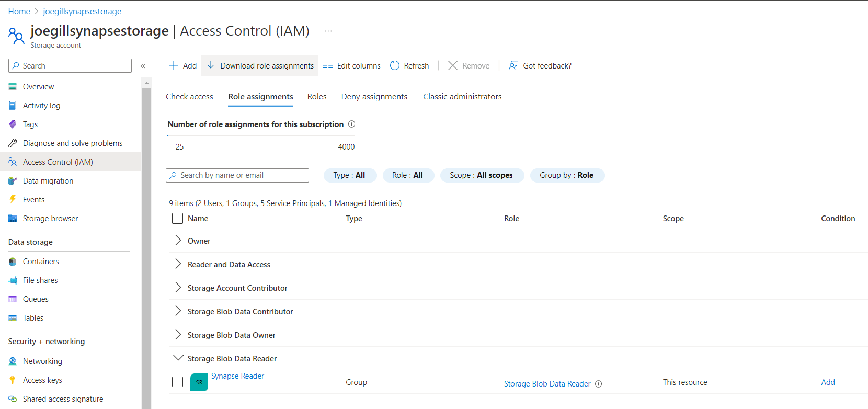The height and width of the screenshot is (409, 868).
Task: Check the Synapse Reader row checkbox
Action: coord(178,382)
